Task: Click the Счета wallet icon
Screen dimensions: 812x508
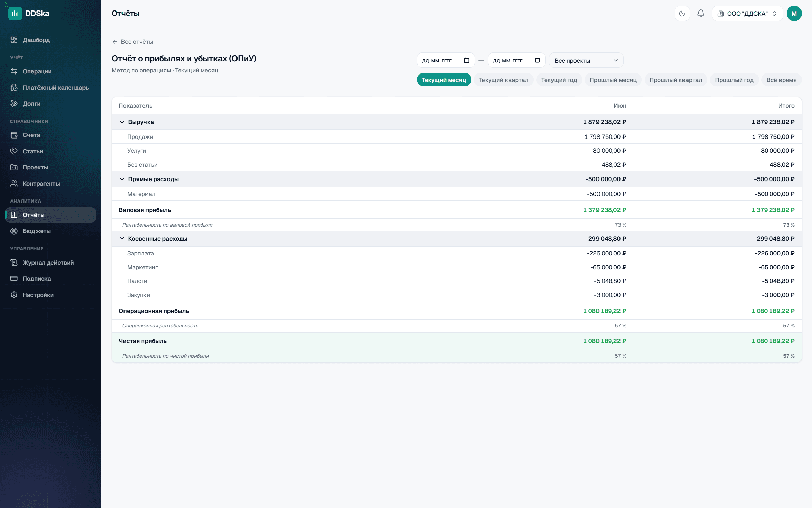Action: pos(14,135)
